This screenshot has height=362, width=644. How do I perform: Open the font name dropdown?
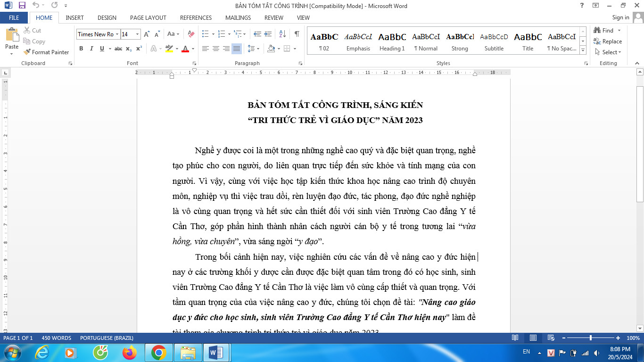[x=118, y=34]
